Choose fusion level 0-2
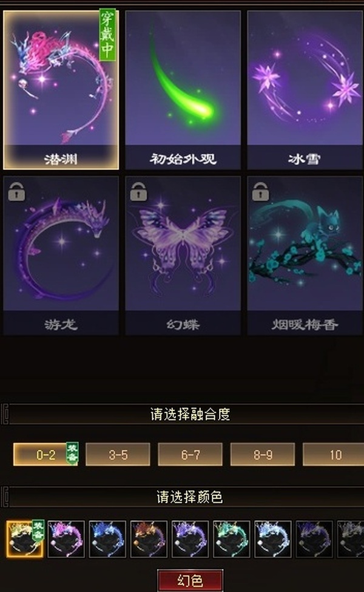This screenshot has height=592, width=364. click(45, 454)
